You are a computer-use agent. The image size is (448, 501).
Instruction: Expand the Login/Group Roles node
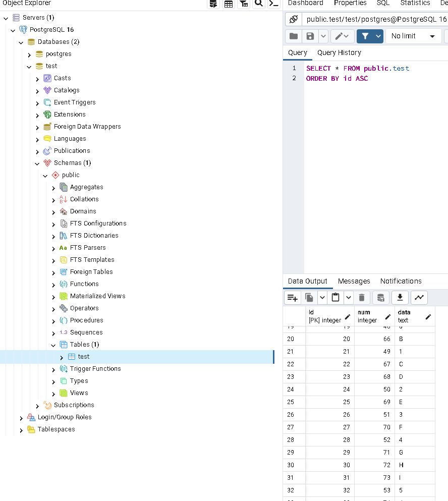coord(21,418)
